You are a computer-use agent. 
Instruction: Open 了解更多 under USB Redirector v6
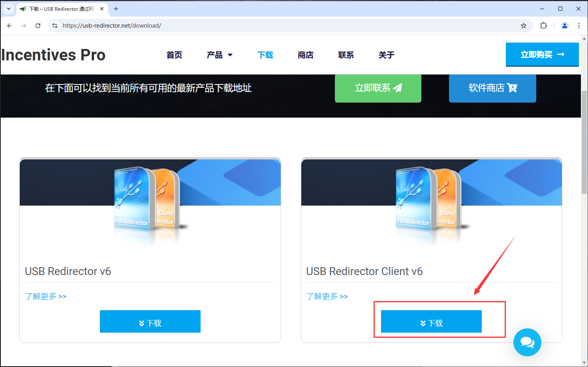point(46,296)
